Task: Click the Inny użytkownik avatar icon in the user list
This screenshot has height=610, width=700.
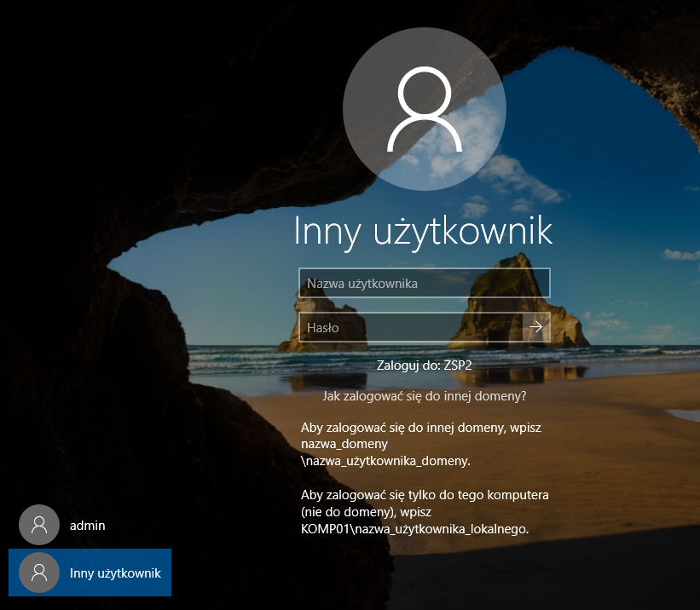Action: (39, 573)
